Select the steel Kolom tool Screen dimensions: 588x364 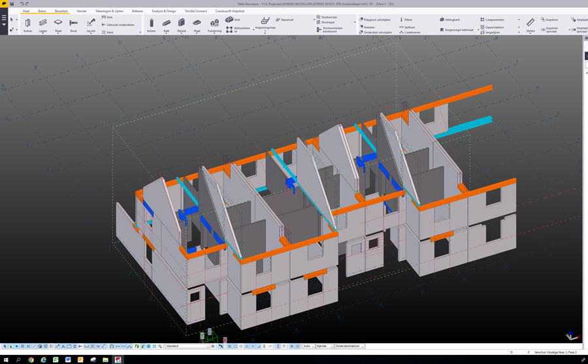pyautogui.click(x=27, y=25)
